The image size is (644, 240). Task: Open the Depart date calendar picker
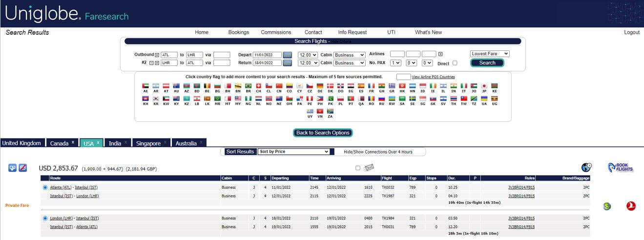[288, 55]
